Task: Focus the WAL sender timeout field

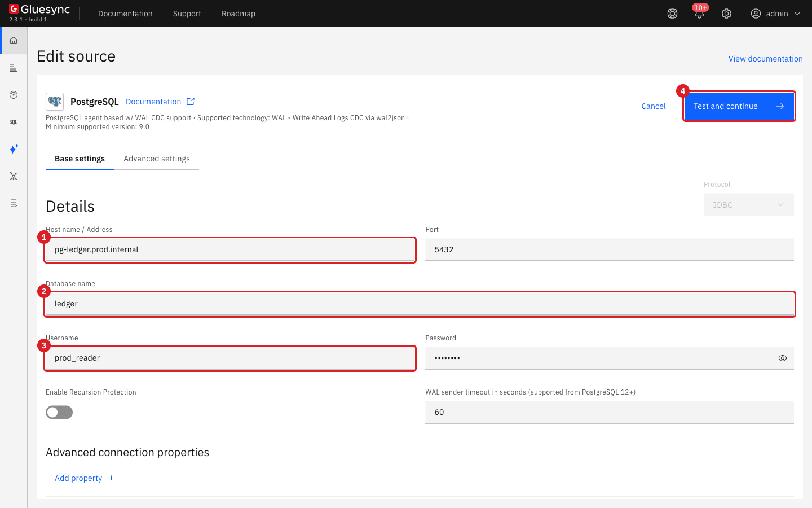Action: (610, 412)
